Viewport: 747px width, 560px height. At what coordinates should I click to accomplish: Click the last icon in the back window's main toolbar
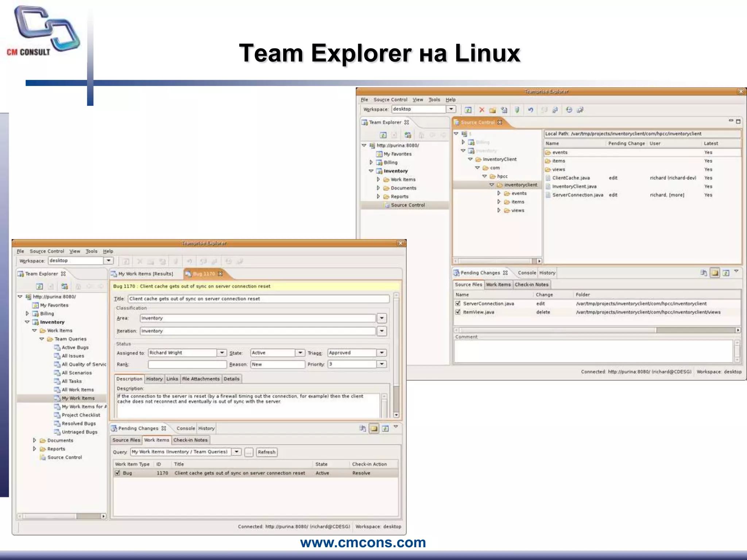click(x=580, y=110)
